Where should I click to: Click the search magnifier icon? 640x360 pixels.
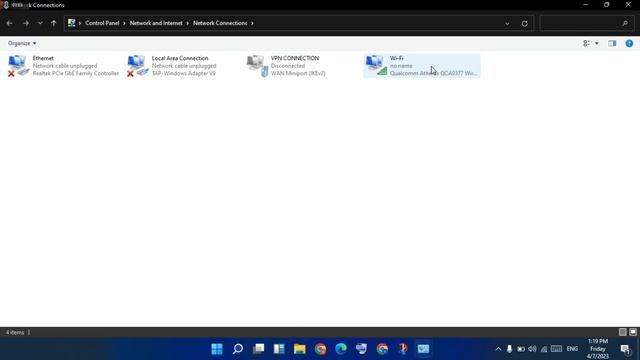click(625, 23)
